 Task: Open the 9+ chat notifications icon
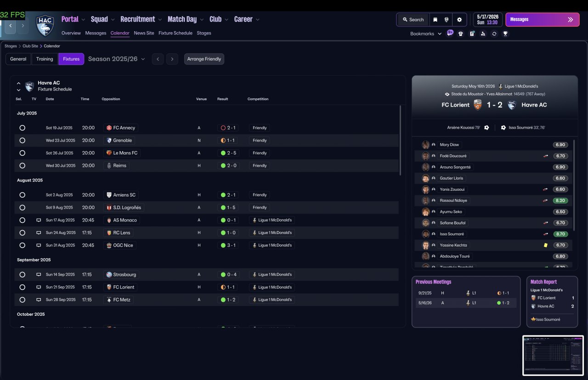450,33
